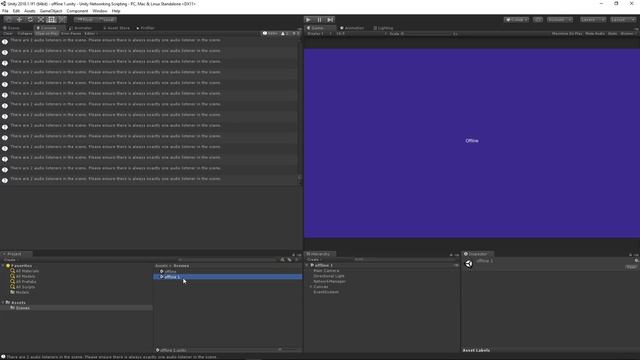
Task: Start Play mode with Play button
Action: pyautogui.click(x=309, y=20)
